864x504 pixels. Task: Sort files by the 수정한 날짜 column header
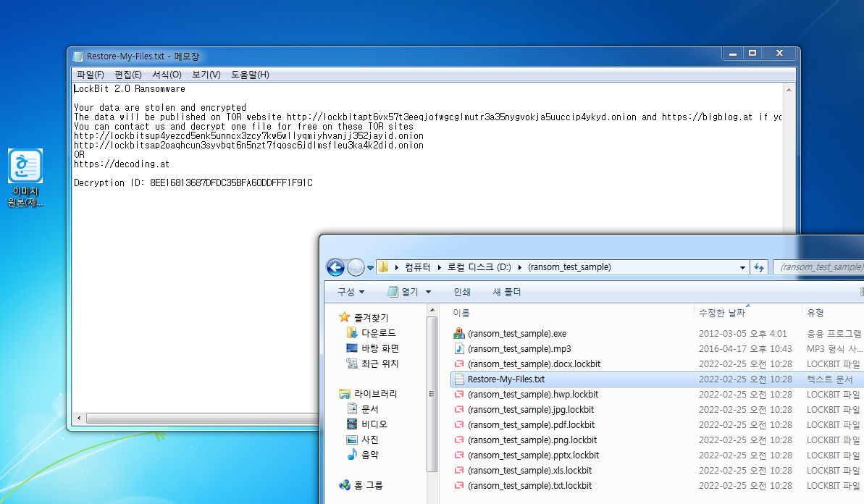click(x=721, y=313)
